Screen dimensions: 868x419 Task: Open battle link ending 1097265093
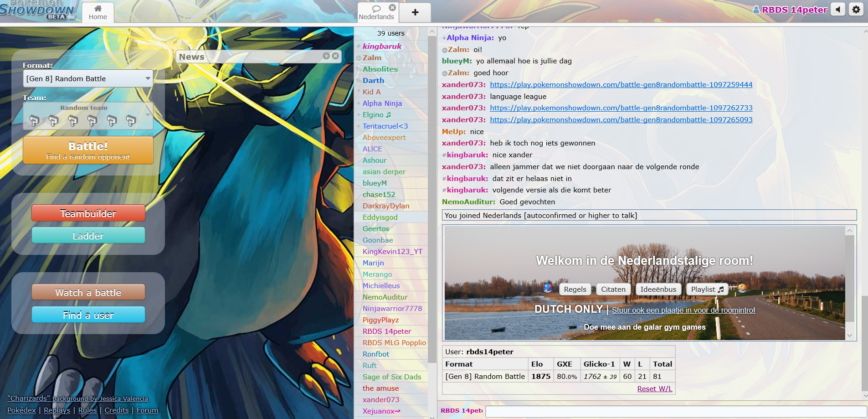point(621,119)
